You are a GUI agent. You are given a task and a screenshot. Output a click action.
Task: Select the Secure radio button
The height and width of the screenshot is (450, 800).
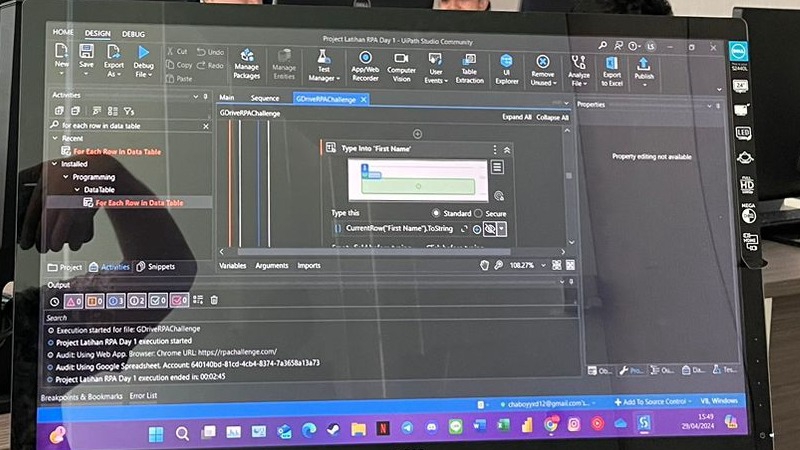478,213
